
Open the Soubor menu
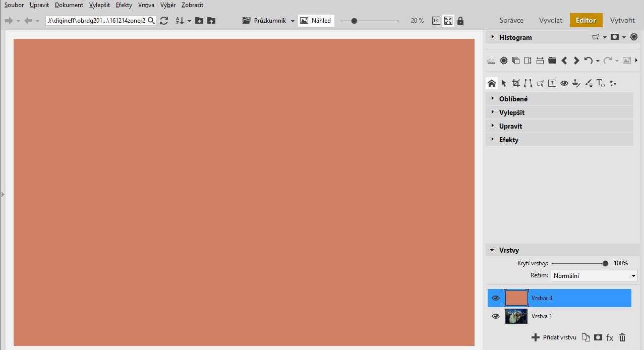click(14, 5)
